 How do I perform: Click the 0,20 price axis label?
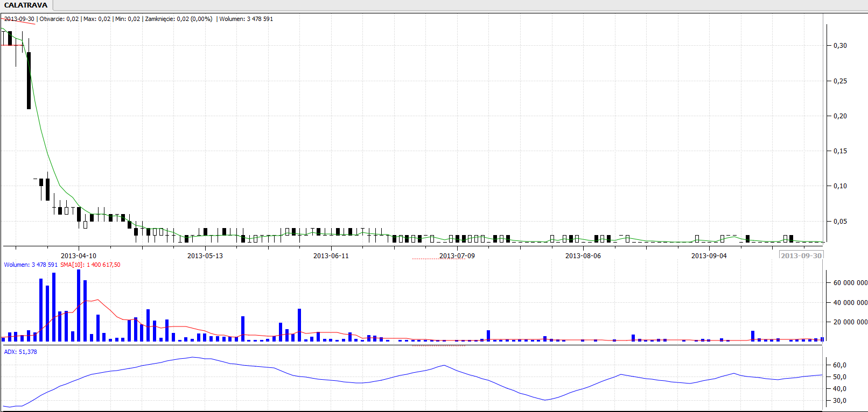pyautogui.click(x=840, y=116)
